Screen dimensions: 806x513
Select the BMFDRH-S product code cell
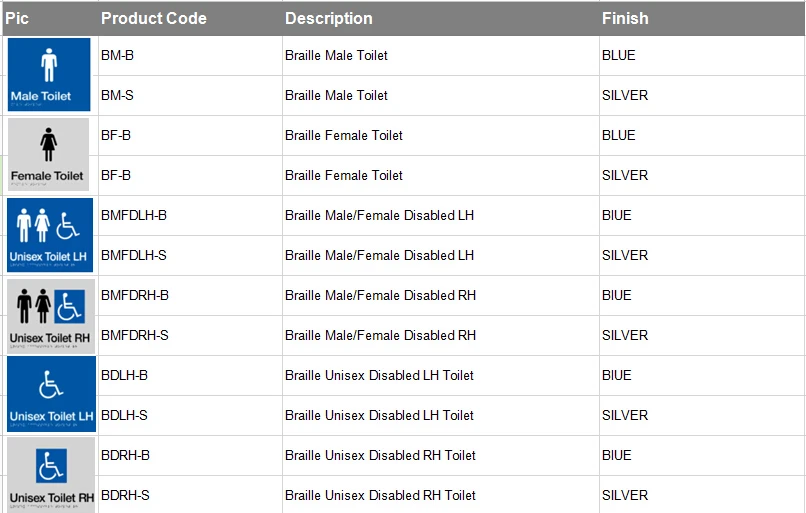135,335
